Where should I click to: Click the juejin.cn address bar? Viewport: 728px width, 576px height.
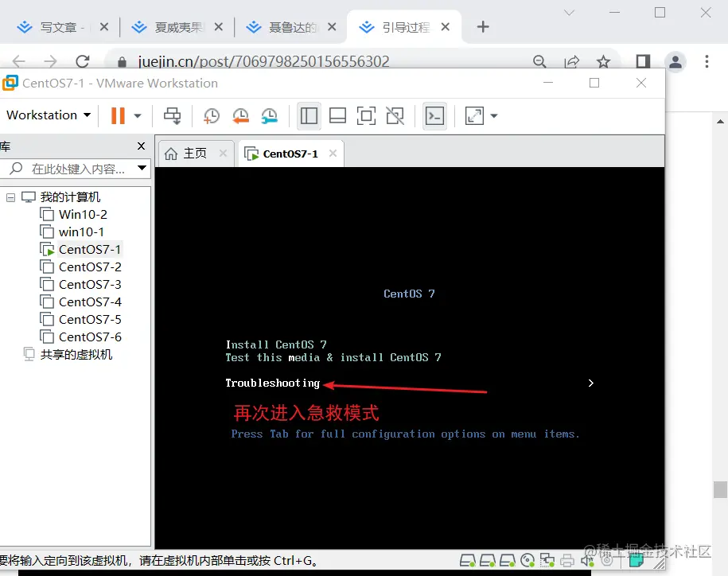[x=263, y=61]
